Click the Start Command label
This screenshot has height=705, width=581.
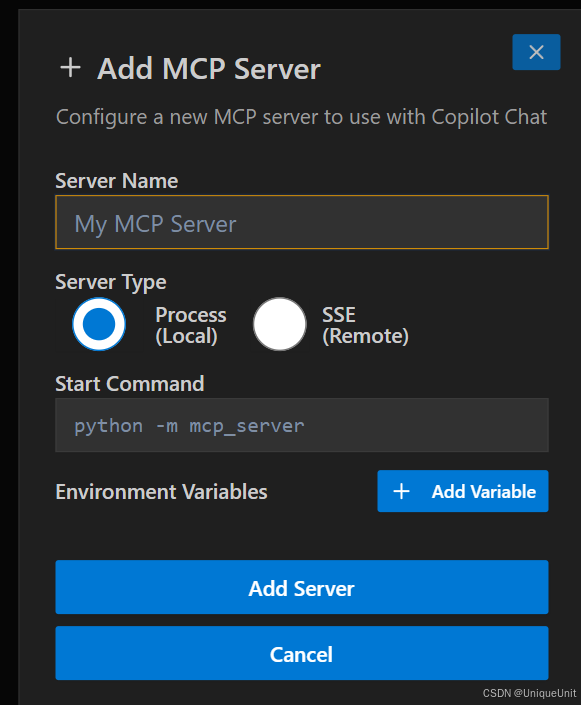[130, 384]
